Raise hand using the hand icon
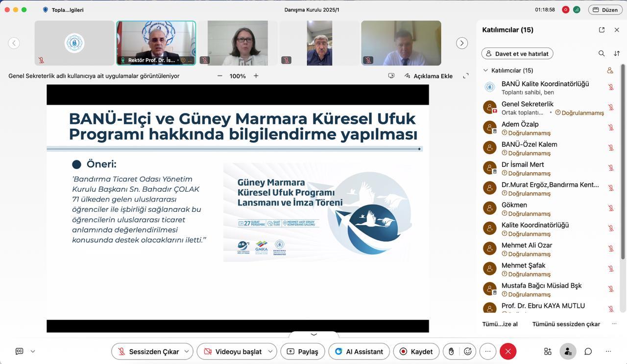The image size is (627, 364). pos(451,351)
